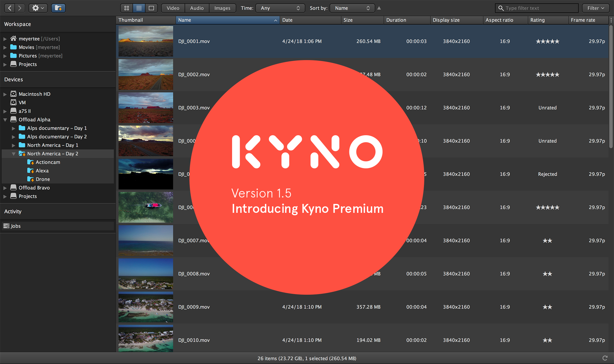Switch to single-item detail view
The image size is (614, 364).
(x=151, y=8)
